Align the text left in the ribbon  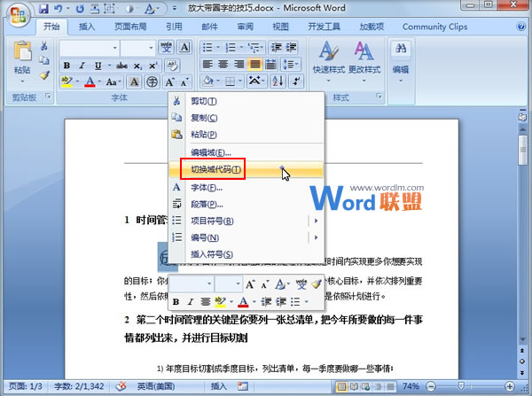[207, 64]
